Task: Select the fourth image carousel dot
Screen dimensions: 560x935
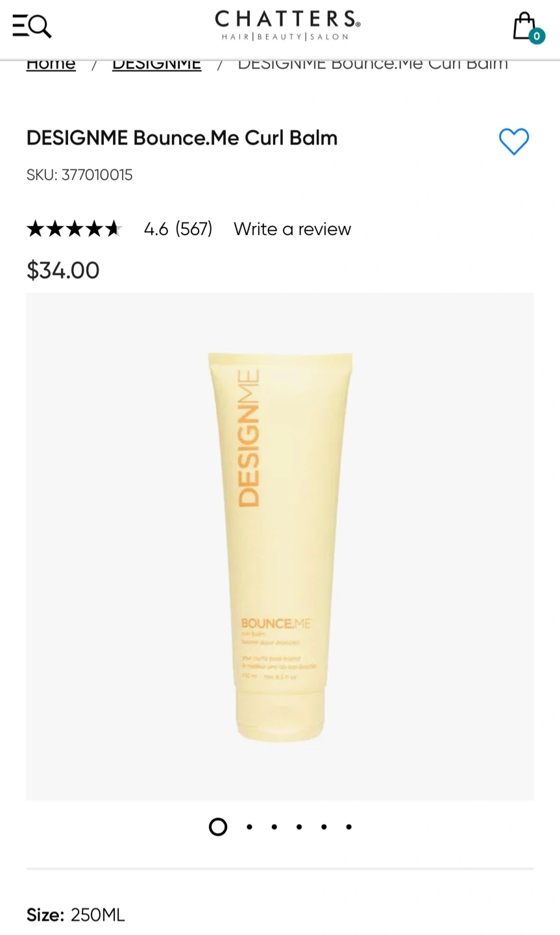Action: pos(299,827)
